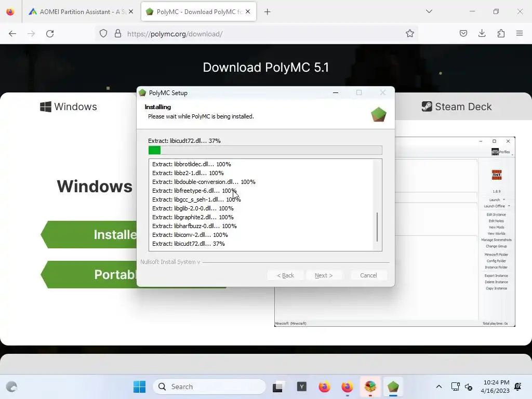Screen dimensions: 532x399
Task: Open the weather widget on taskbar
Action: pos(11,387)
